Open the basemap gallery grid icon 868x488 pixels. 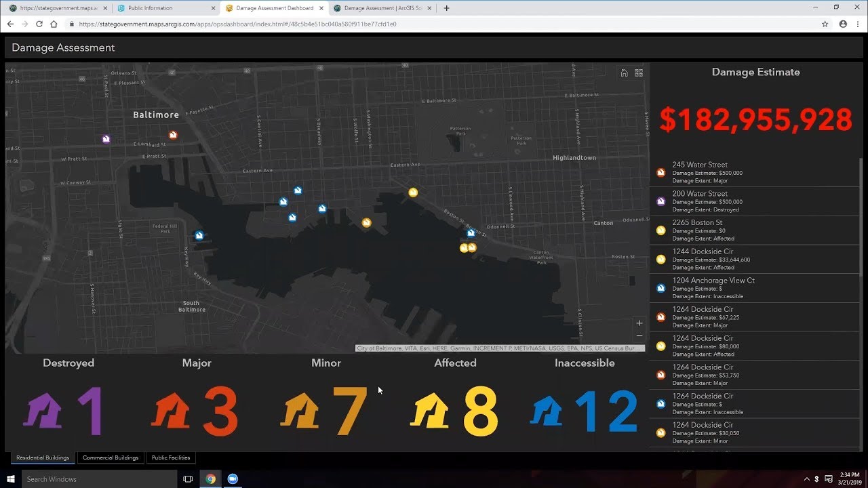(x=639, y=73)
